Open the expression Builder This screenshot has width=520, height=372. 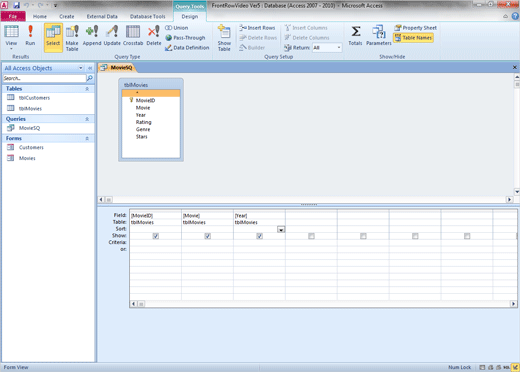pyautogui.click(x=252, y=48)
